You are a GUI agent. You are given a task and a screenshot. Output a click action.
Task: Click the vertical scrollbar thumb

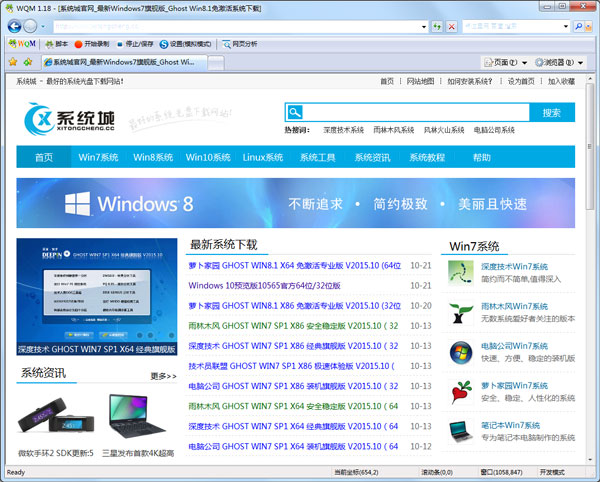[x=590, y=147]
